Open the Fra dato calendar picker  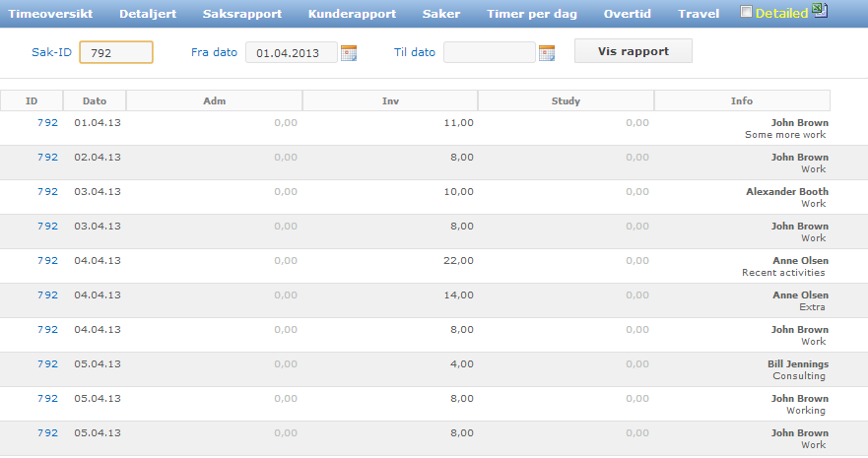coord(348,53)
